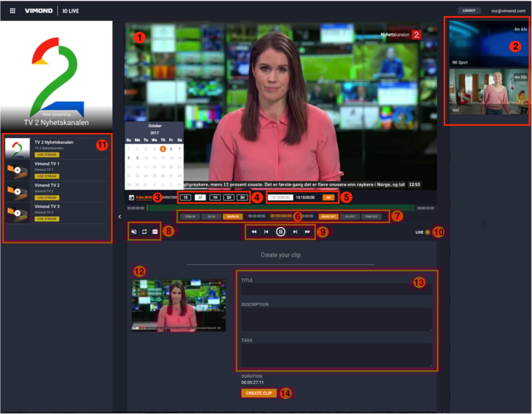532x414 pixels.
Task: Click the DESCRIPTION text area
Action: coord(337,319)
